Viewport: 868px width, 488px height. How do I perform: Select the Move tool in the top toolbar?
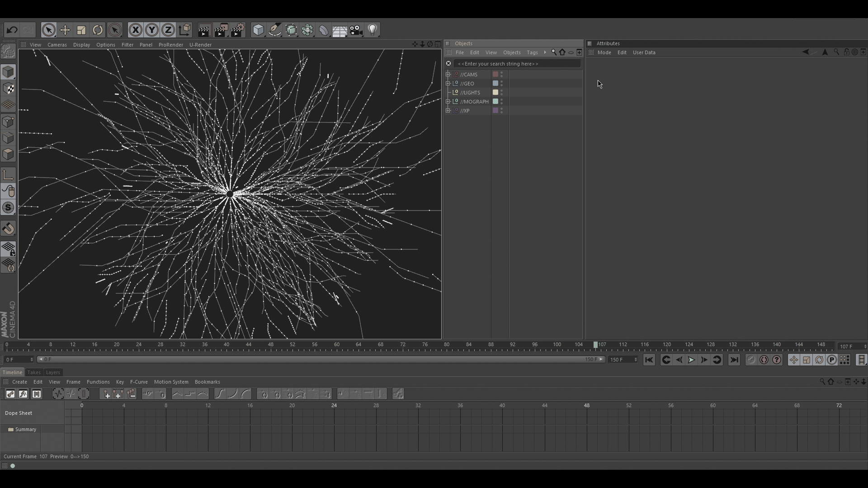point(65,30)
